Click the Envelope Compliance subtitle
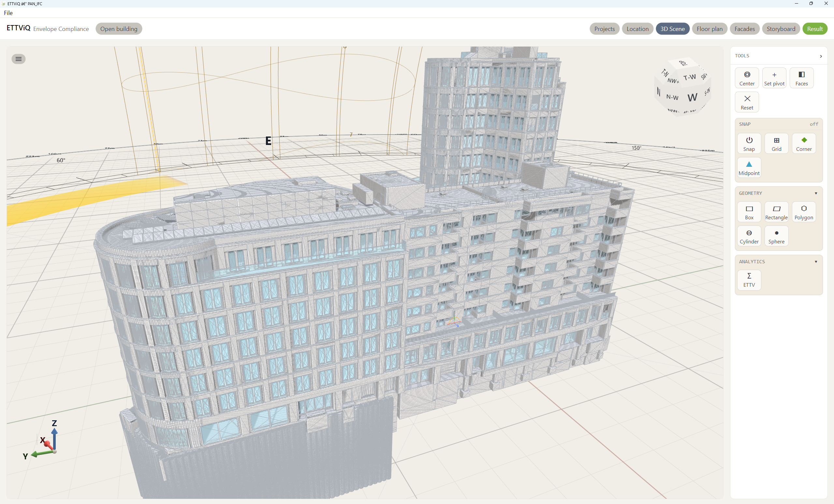 click(61, 29)
